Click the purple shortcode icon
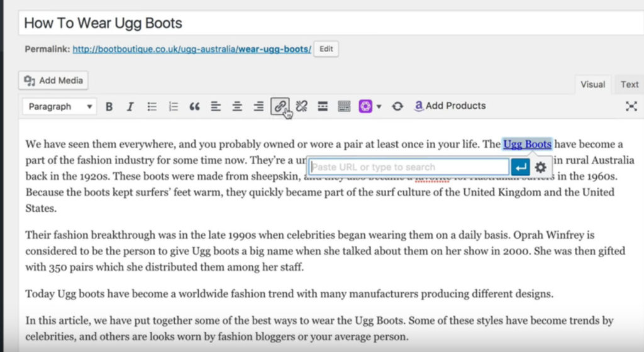This screenshot has height=352, width=644. pyautogui.click(x=365, y=106)
